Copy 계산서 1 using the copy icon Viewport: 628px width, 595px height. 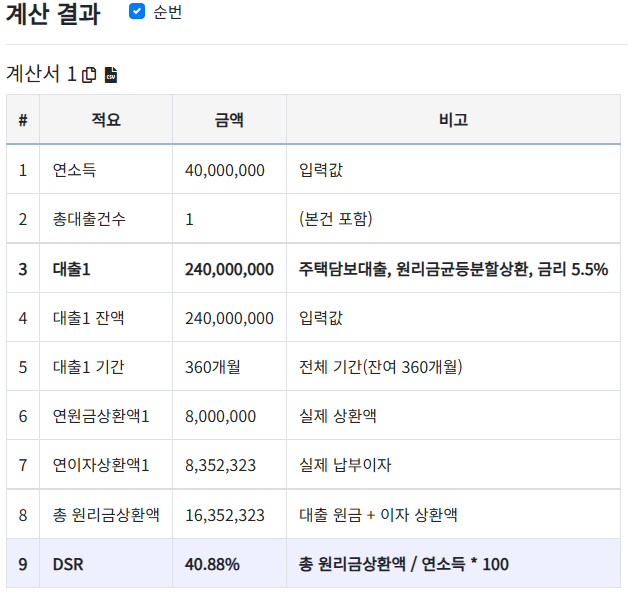tap(89, 74)
